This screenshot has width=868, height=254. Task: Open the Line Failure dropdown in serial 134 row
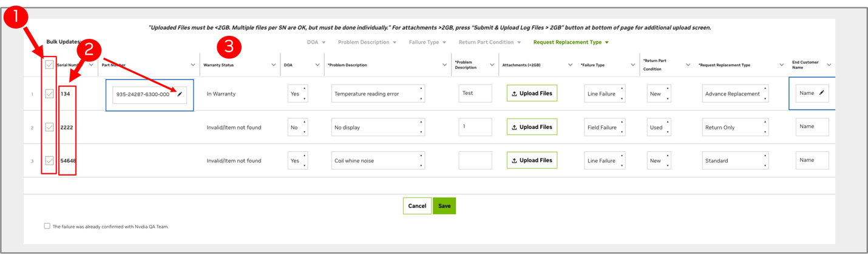(605, 94)
